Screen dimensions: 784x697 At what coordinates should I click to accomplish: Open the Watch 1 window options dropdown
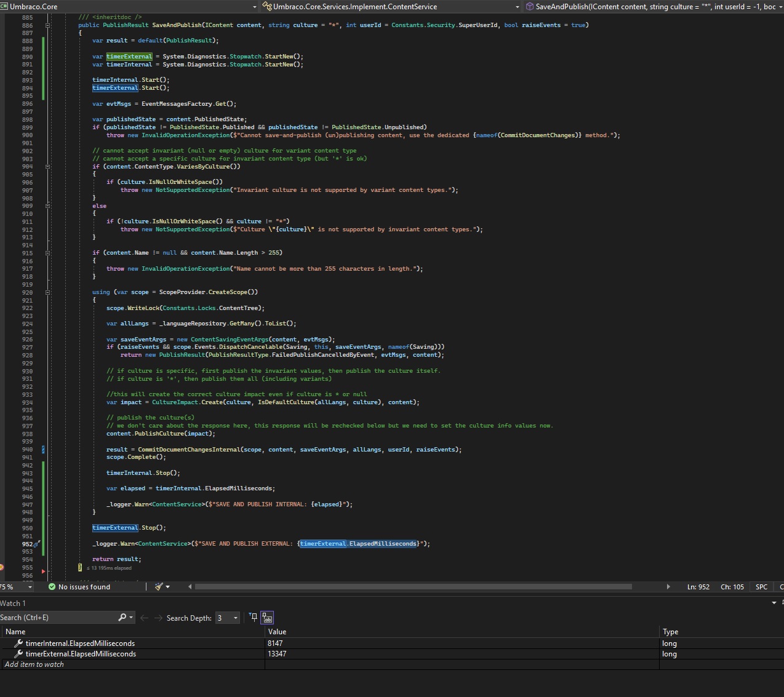[x=774, y=603]
